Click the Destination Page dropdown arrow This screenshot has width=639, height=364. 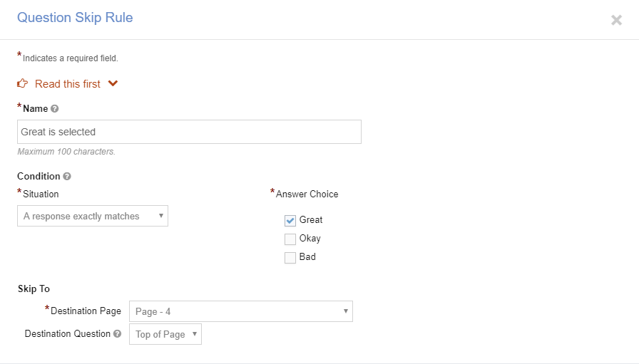[346, 311]
